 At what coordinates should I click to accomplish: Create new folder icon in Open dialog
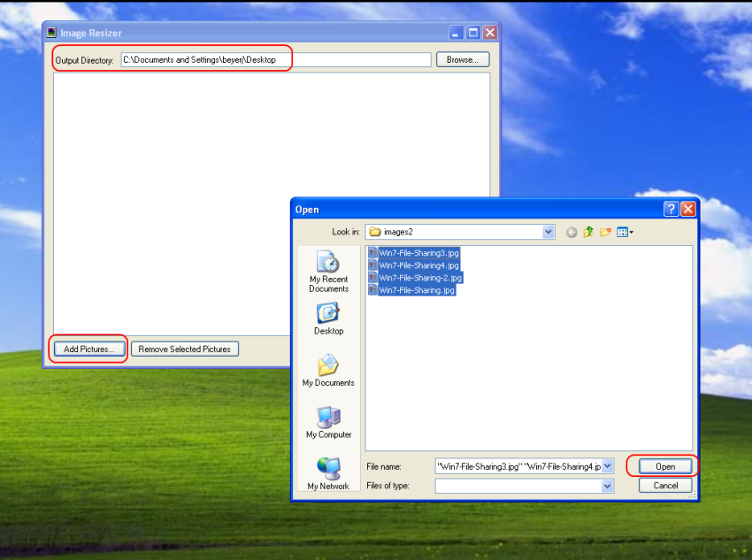click(x=605, y=232)
